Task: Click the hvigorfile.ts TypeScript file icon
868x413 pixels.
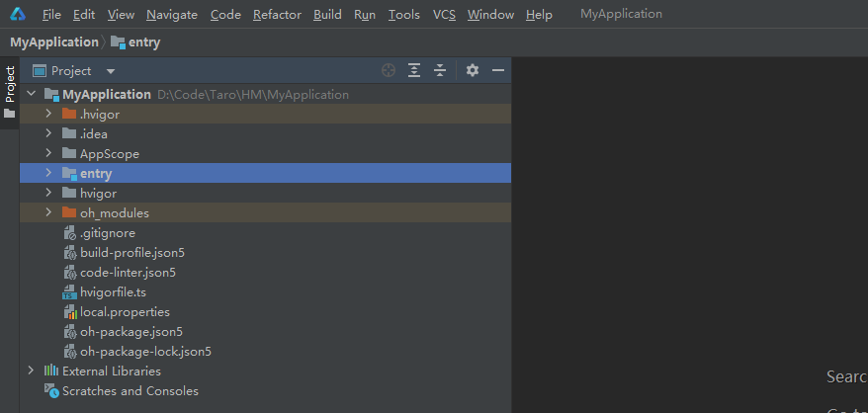Action: [x=69, y=292]
